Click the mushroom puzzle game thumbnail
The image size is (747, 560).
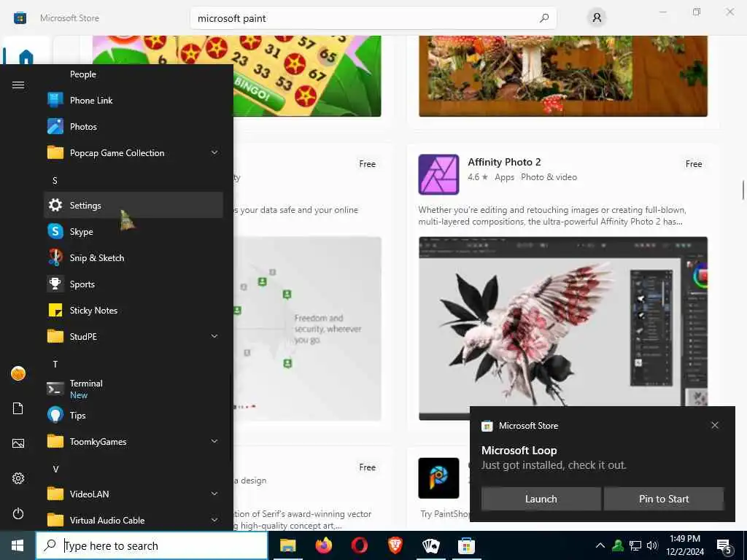click(x=563, y=76)
